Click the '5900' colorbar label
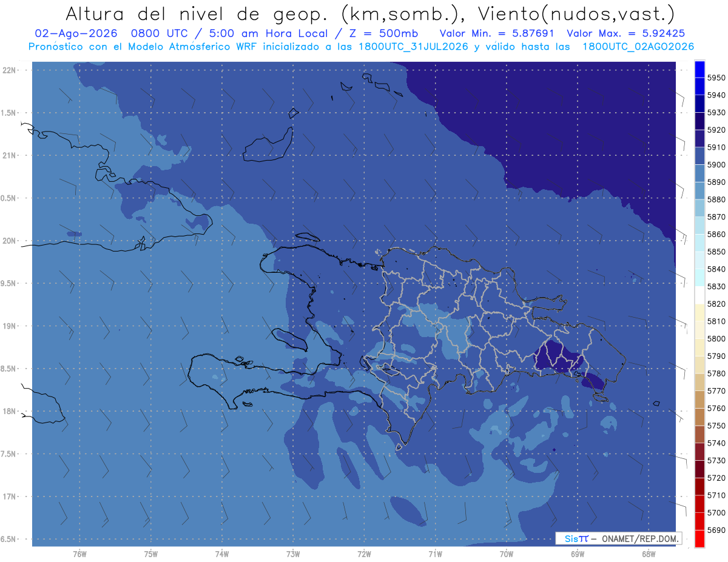Viewport: 728px width, 562px height. (716, 165)
